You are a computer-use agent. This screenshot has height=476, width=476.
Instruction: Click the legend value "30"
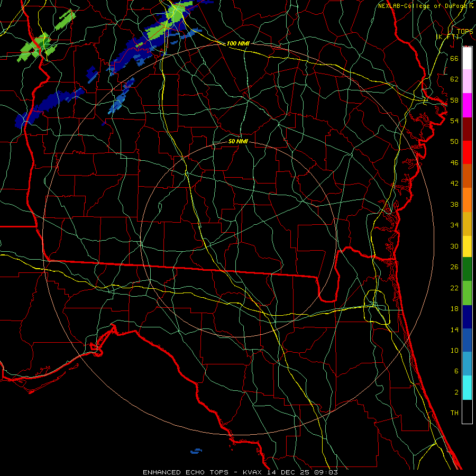pos(454,246)
